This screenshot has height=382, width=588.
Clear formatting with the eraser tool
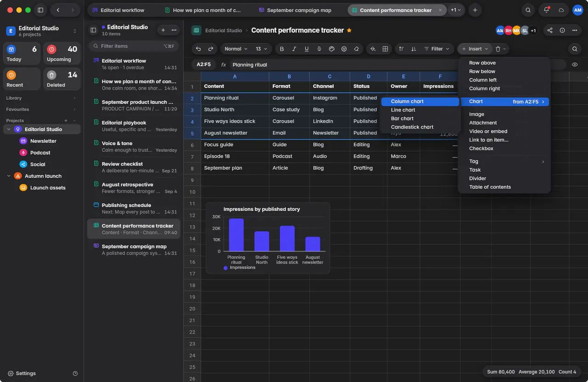click(356, 49)
